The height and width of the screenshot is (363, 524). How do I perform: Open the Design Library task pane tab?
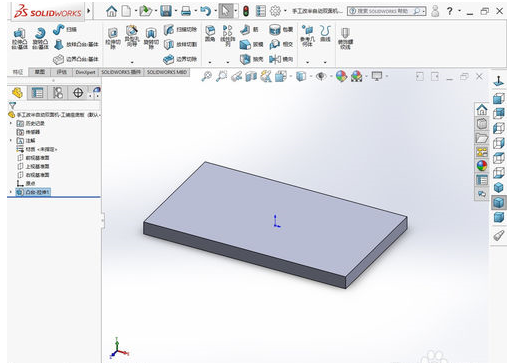(x=482, y=124)
